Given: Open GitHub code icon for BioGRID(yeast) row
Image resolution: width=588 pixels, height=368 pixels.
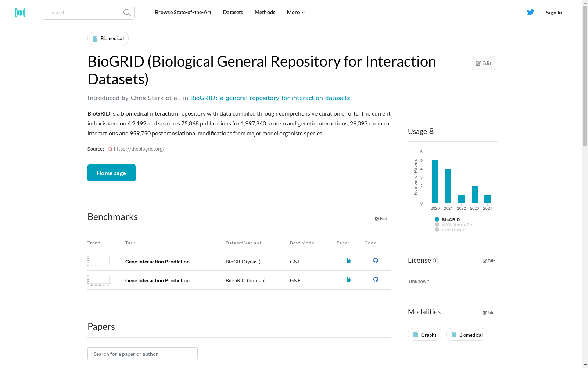Looking at the screenshot, I should pos(376,261).
